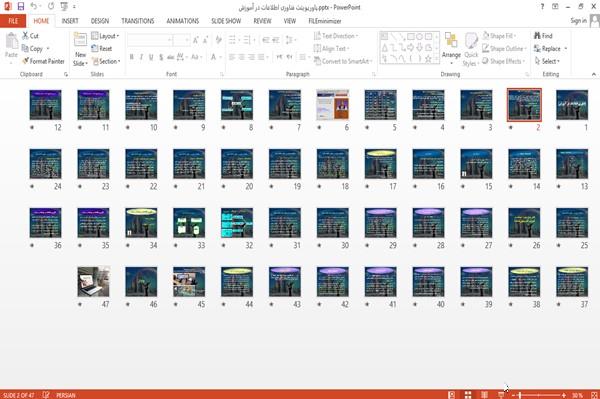Expand the Copy options arrow

[x=48, y=49]
